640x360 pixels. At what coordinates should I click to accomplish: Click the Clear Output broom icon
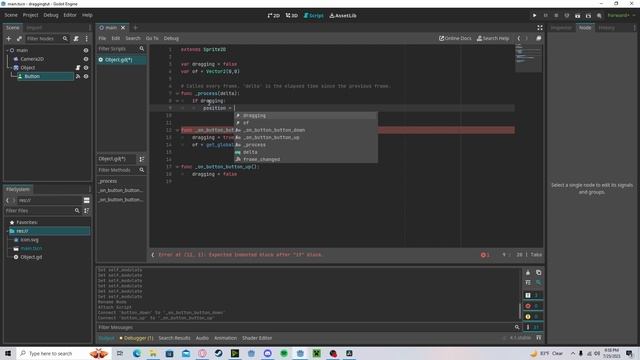[x=528, y=272]
